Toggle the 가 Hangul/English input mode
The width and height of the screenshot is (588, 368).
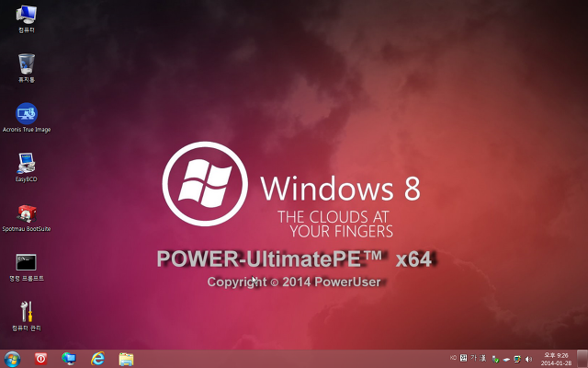(474, 358)
